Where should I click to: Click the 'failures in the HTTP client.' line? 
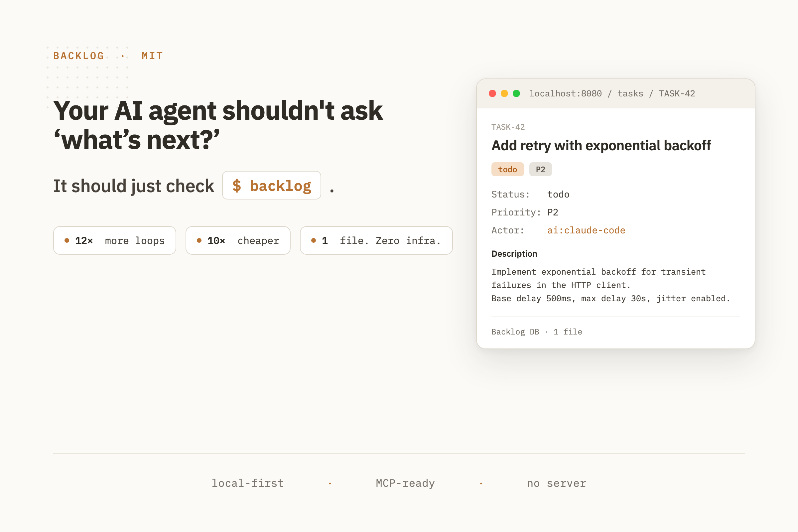[561, 285]
